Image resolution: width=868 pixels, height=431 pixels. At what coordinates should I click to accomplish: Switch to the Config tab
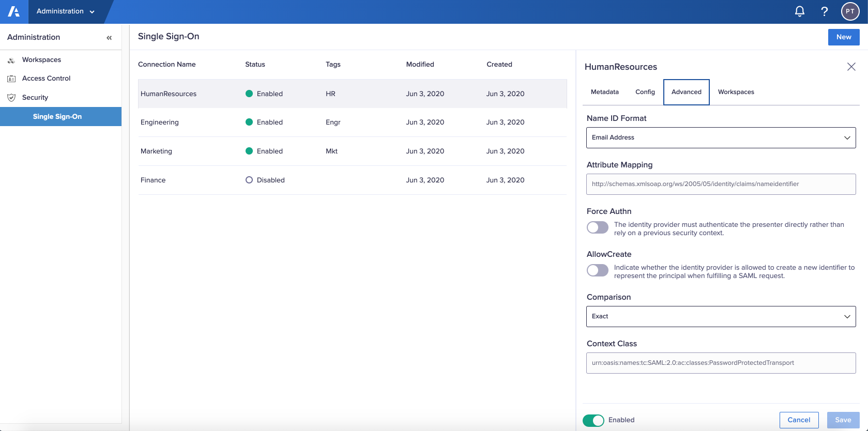coord(645,92)
